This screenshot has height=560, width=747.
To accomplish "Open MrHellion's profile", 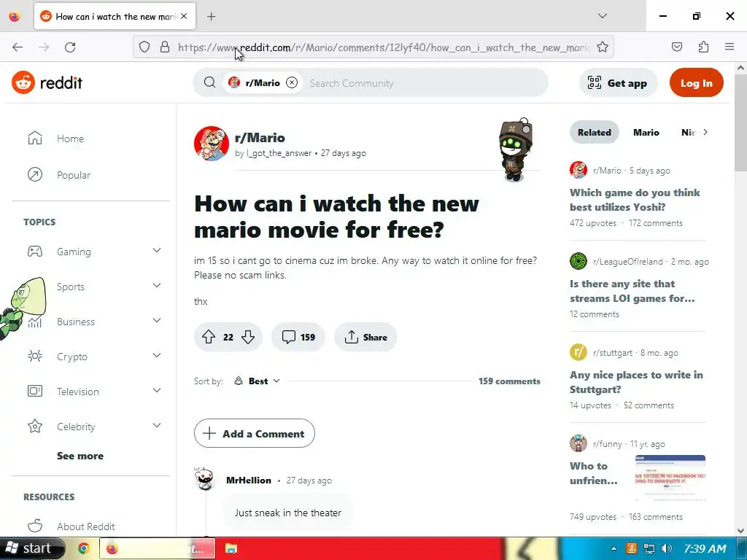I will tap(249, 480).
